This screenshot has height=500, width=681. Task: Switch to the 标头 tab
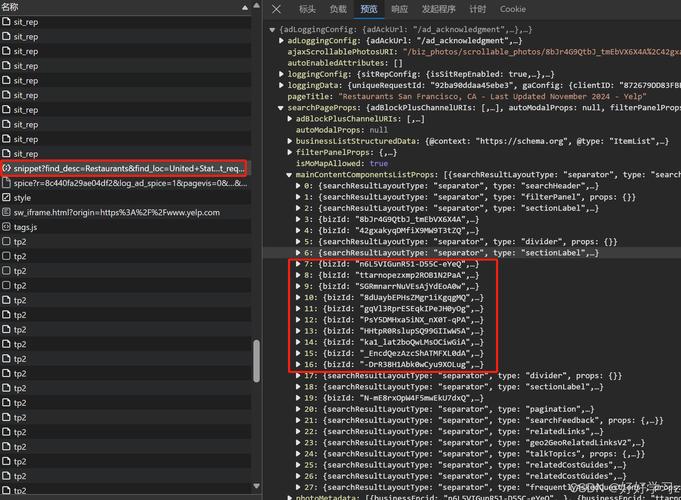(307, 9)
